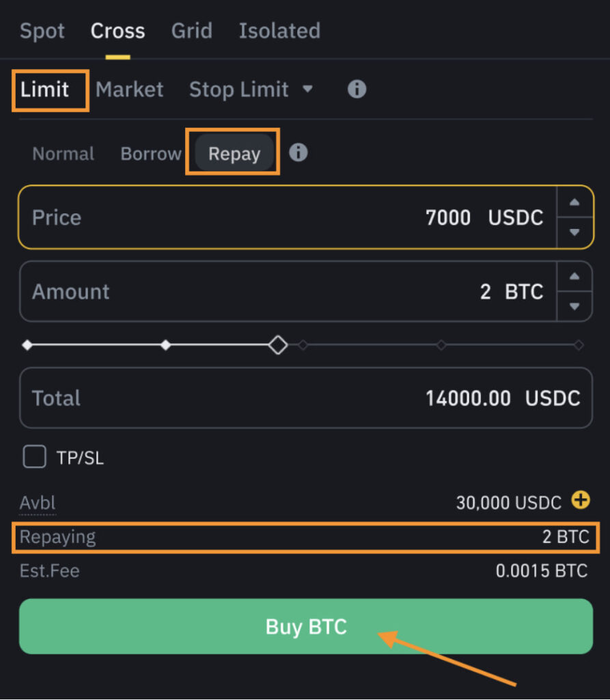Open the Stop Limit dropdown

307,89
